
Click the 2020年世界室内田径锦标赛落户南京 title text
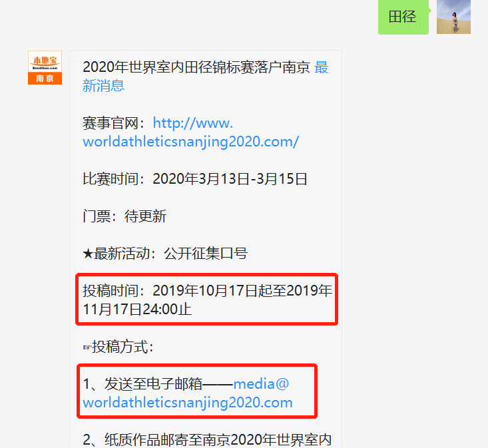pos(196,67)
